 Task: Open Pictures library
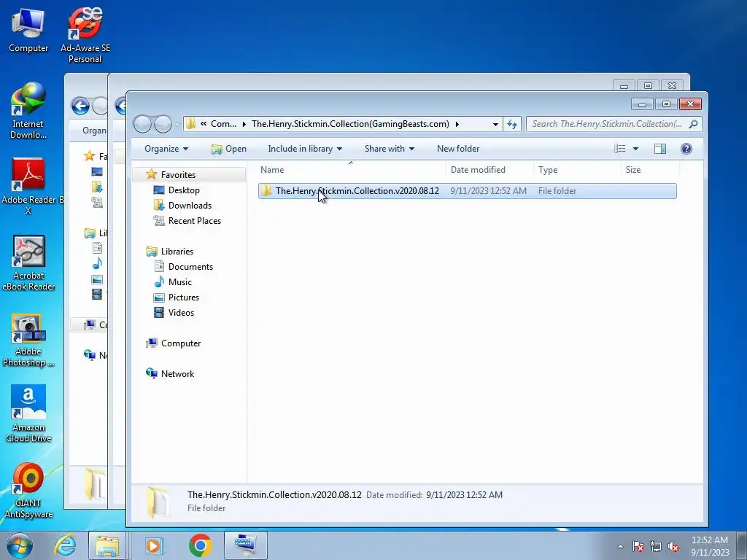coord(183,297)
